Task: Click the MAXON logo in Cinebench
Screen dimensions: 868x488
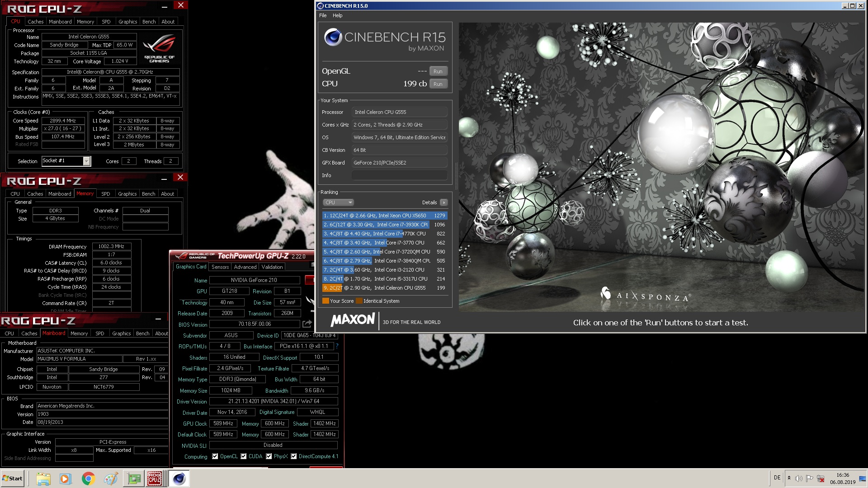Action: click(x=353, y=320)
